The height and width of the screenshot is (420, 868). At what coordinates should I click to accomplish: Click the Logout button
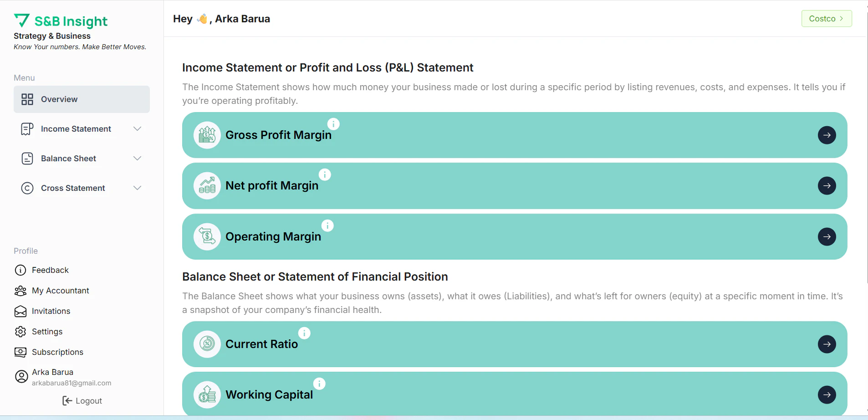(x=82, y=401)
